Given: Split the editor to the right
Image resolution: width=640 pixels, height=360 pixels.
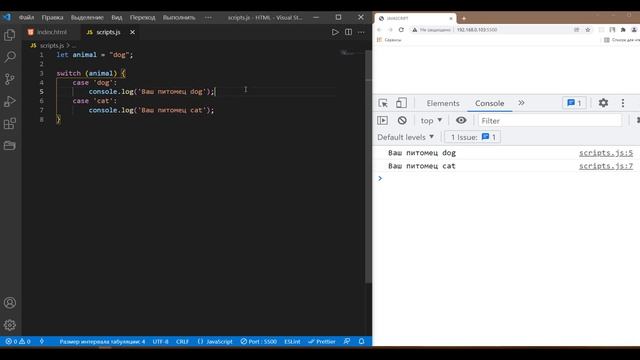Looking at the screenshot, I should [x=348, y=32].
